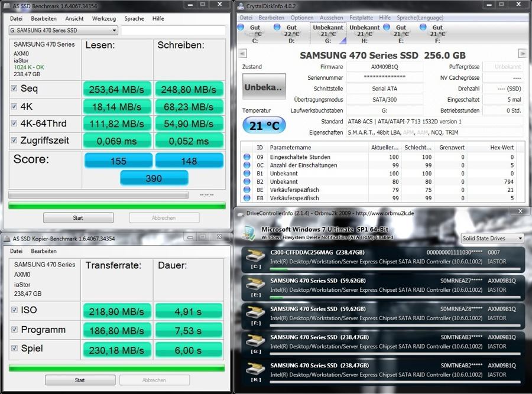This screenshot has height=394, width=532.
Task: Toggle the Zugriffszeit test checkbox
Action: tap(14, 140)
